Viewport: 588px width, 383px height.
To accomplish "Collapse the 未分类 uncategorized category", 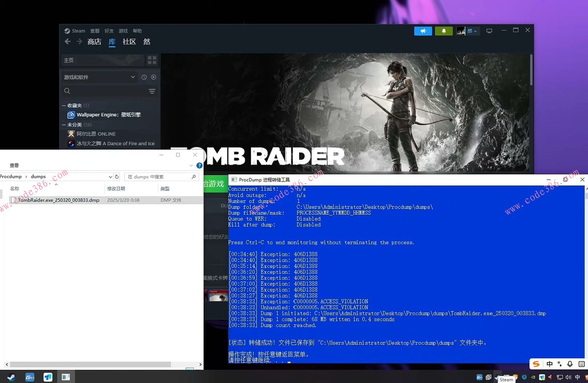I will pos(64,125).
